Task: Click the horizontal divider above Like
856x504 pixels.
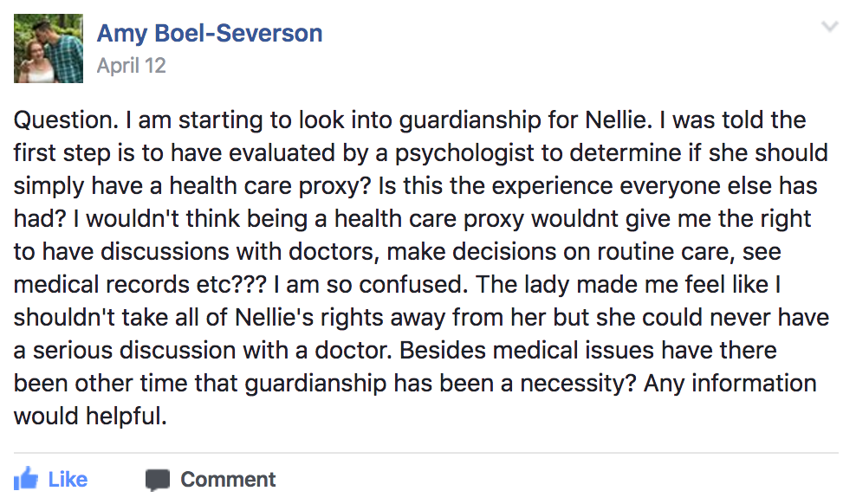Action: [x=425, y=453]
